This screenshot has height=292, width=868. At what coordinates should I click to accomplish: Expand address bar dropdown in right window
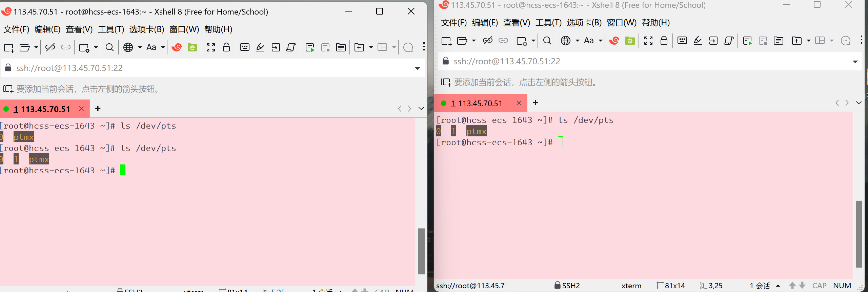pos(855,62)
